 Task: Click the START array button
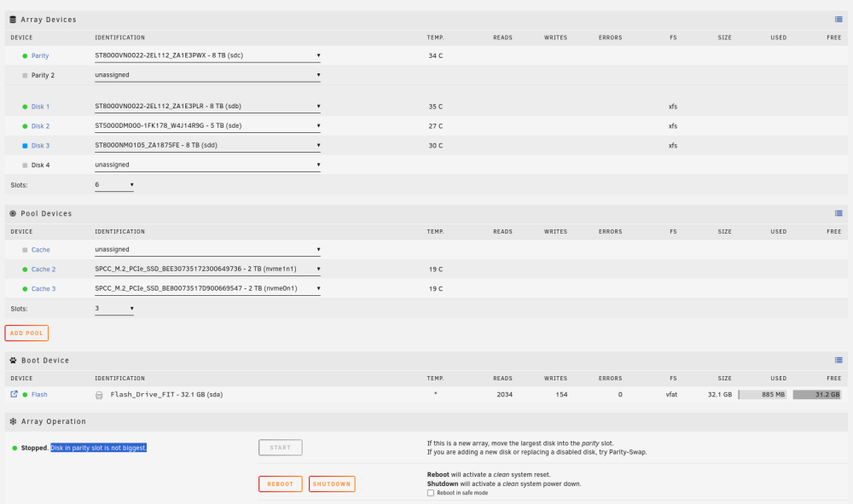coord(280,448)
